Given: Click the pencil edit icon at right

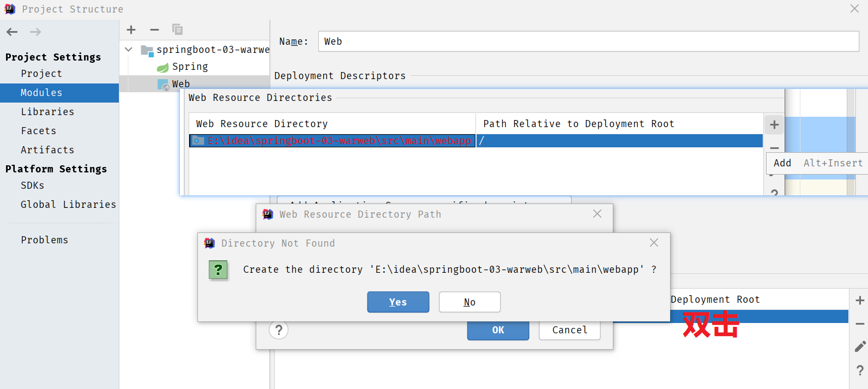Looking at the screenshot, I should tap(860, 347).
